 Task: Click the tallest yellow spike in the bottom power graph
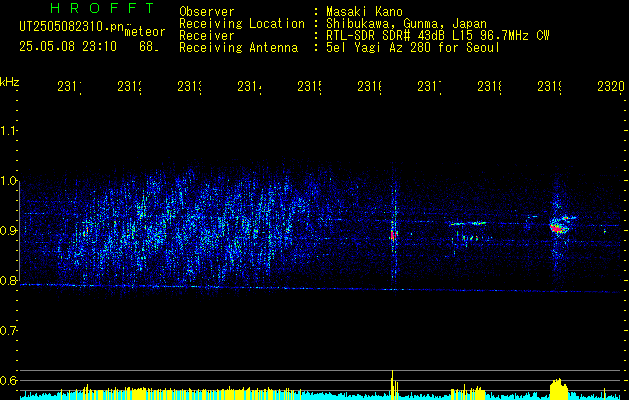[x=392, y=385]
